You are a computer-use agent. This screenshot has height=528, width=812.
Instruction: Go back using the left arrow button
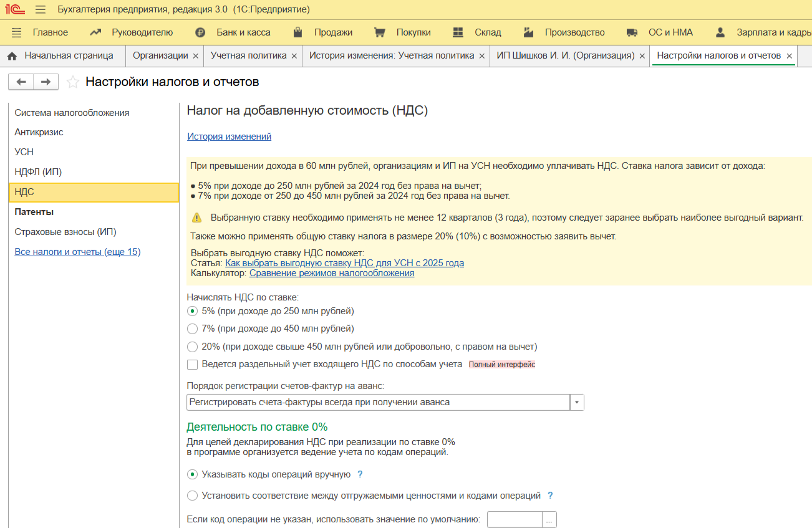[x=21, y=82]
